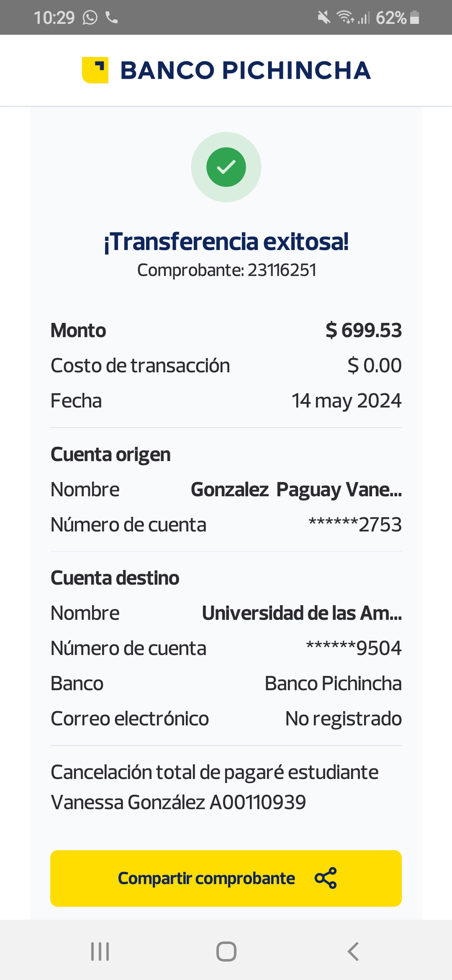Tap the share icon on yellow button

point(326,878)
